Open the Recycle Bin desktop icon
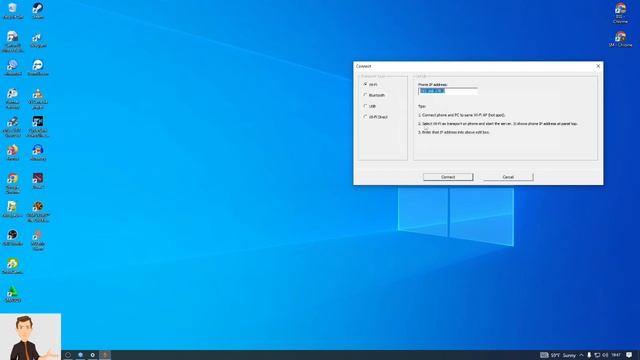Screen dimensions: 640x360 pos(13,11)
